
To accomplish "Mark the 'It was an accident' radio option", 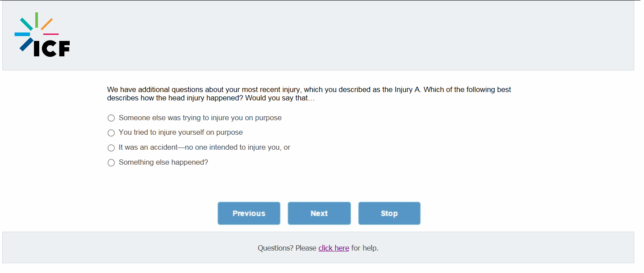I will pos(111,148).
